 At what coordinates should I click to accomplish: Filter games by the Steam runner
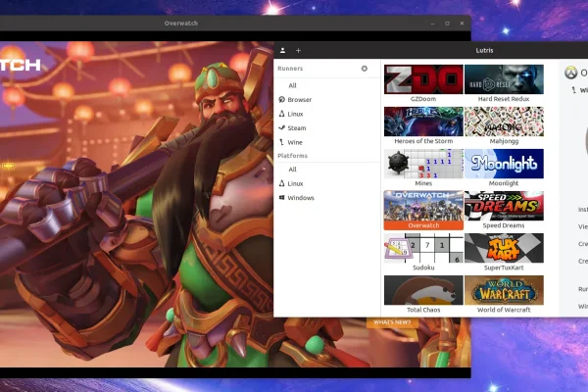(x=297, y=128)
